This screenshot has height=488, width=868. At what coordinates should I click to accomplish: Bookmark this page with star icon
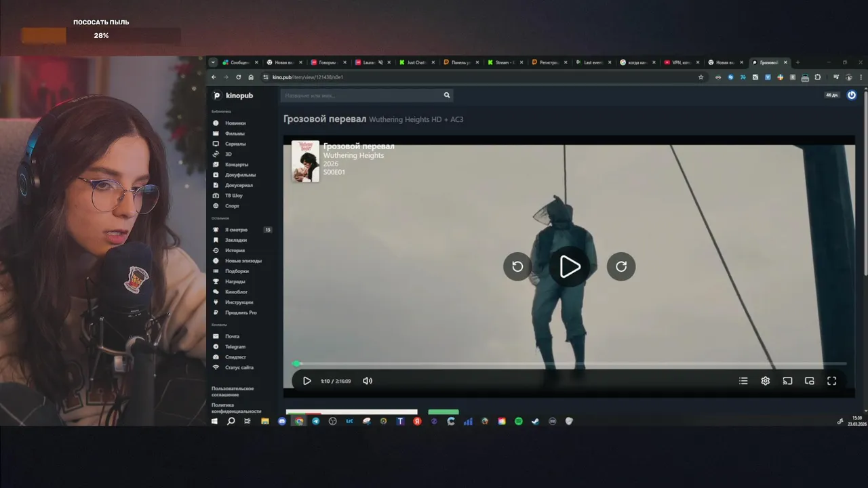click(701, 77)
